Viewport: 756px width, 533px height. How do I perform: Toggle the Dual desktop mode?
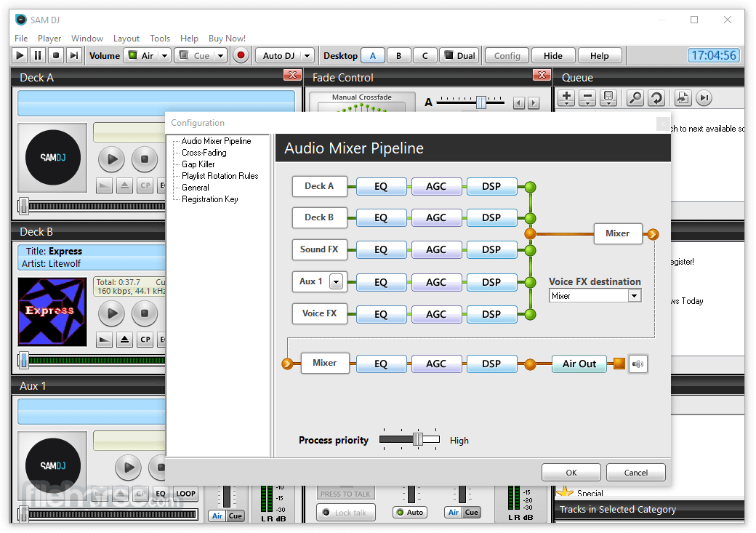click(x=460, y=55)
